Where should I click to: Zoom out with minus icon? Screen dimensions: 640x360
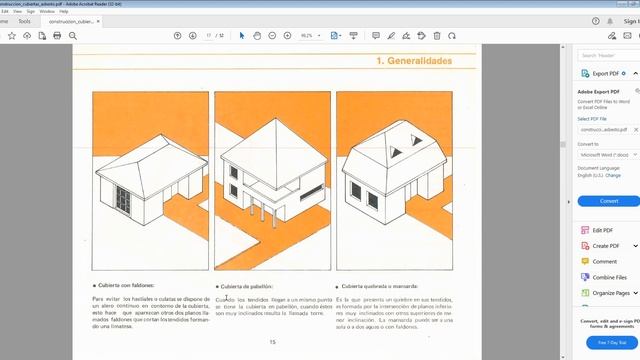pos(272,36)
